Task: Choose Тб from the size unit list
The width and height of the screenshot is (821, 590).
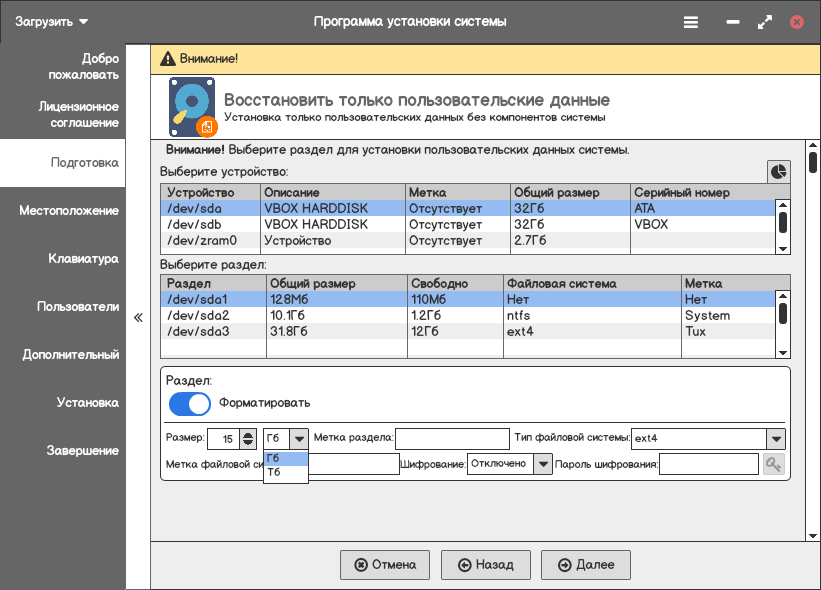Action: click(285, 473)
